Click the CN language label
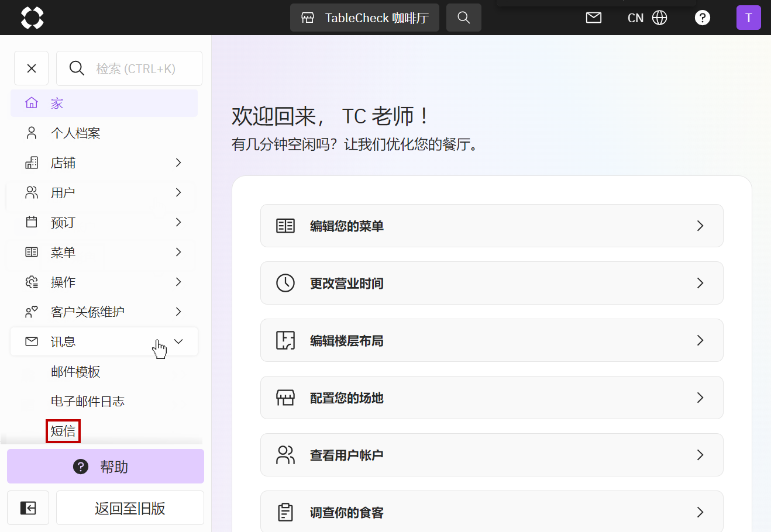 click(x=635, y=18)
